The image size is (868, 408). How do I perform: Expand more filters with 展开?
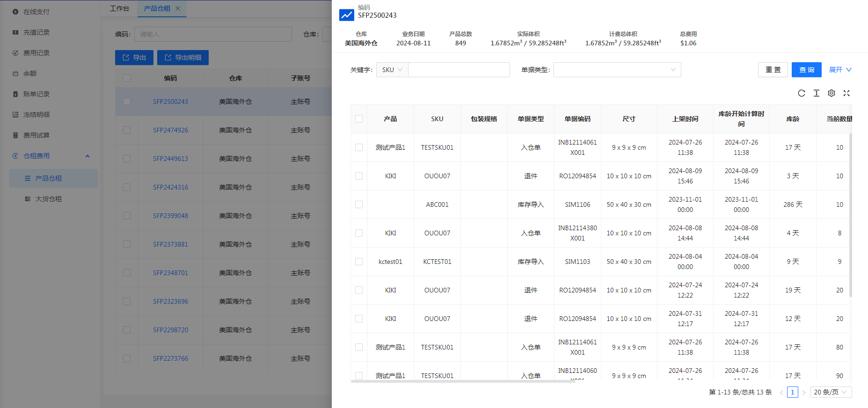tap(840, 70)
